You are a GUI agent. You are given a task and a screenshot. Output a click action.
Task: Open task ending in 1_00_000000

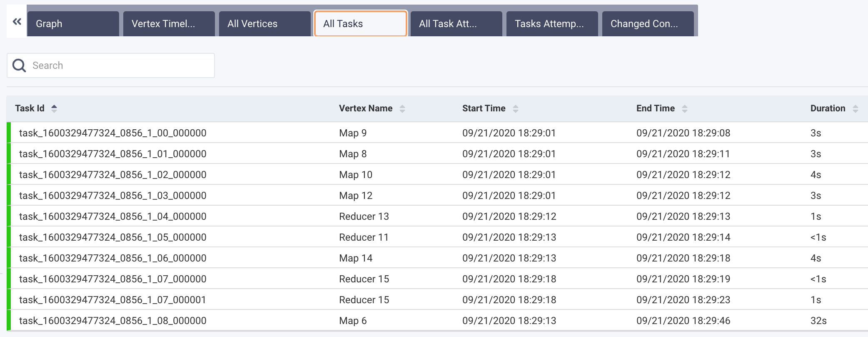[113, 133]
